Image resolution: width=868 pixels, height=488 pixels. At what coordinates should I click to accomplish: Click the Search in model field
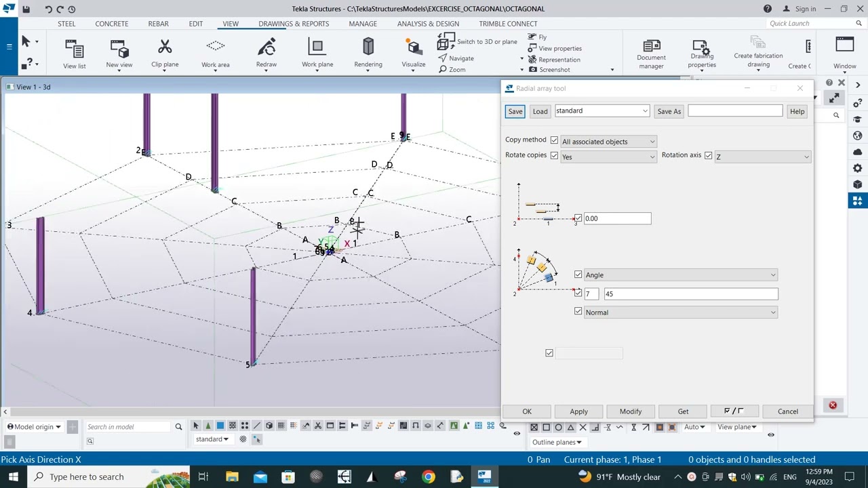pos(129,426)
